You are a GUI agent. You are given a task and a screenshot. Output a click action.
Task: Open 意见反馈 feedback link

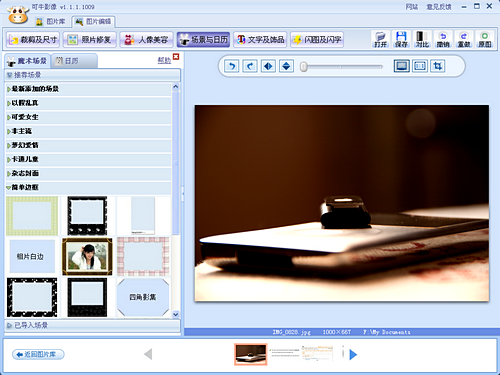pos(439,7)
